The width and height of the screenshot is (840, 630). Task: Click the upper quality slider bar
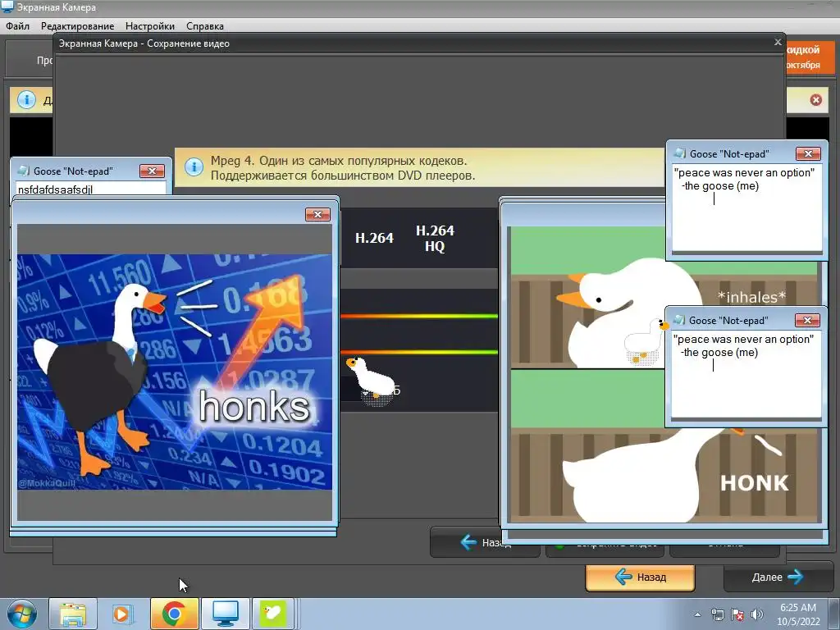click(419, 316)
